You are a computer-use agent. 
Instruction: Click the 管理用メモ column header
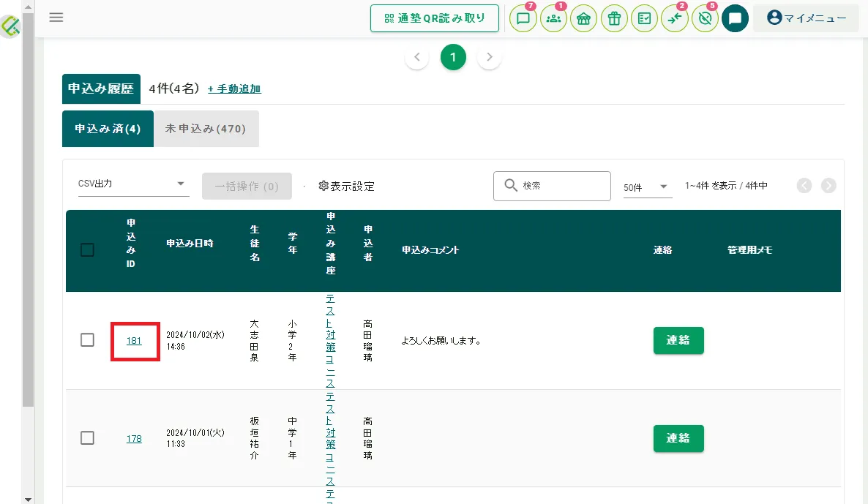749,250
